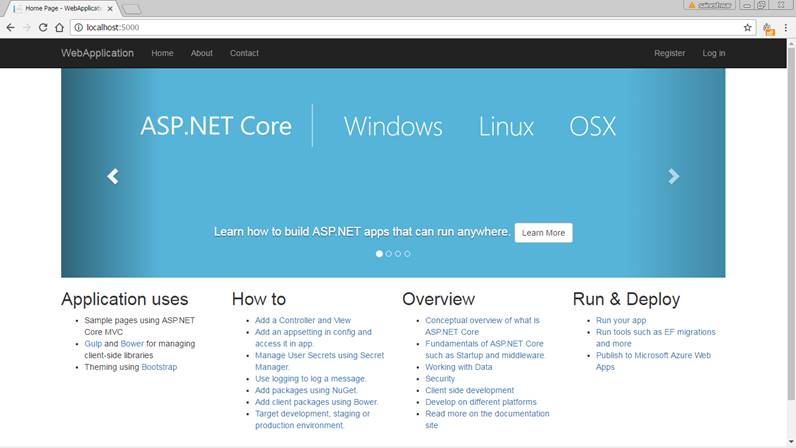Open Use logging to log a message
This screenshot has height=448, width=796.
click(x=310, y=379)
